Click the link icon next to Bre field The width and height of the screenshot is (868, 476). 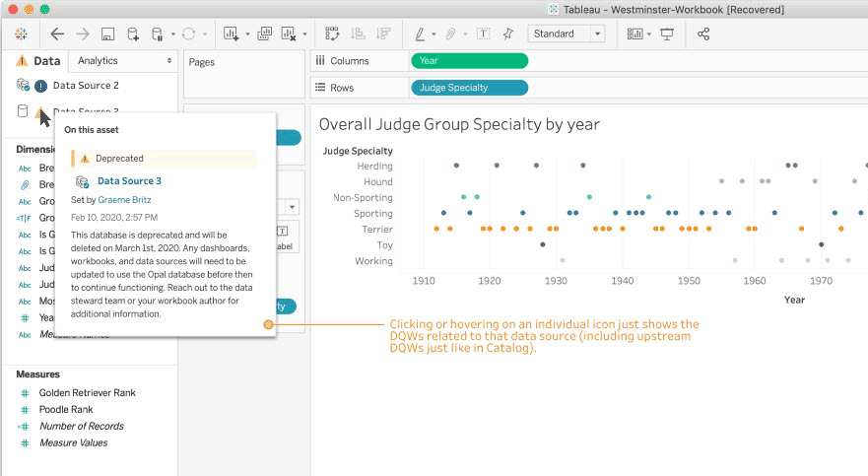pos(25,185)
